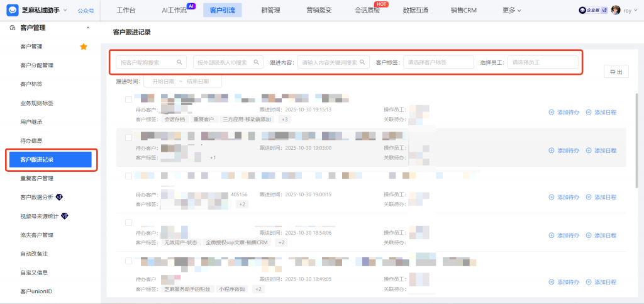Image resolution: width=644 pixels, height=304 pixels.
Task: Click the 开始日期 start date field
Action: point(163,81)
